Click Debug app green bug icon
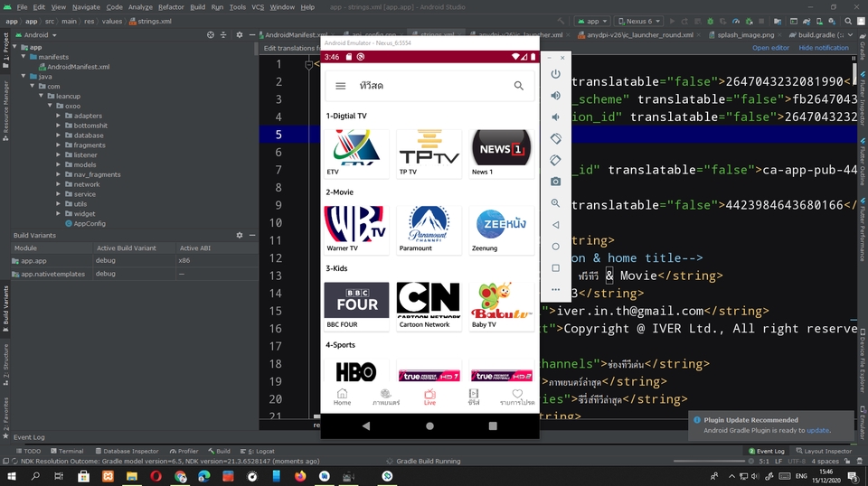The image size is (868, 486). 711,21
